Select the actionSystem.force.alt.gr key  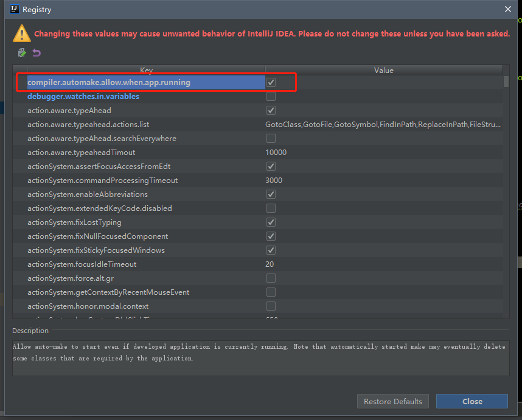click(x=71, y=278)
